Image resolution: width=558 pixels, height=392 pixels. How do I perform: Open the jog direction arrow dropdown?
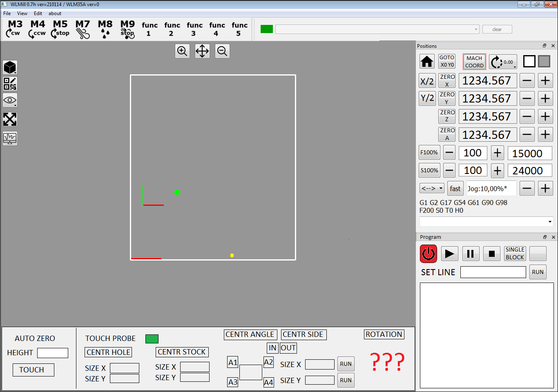coord(432,188)
